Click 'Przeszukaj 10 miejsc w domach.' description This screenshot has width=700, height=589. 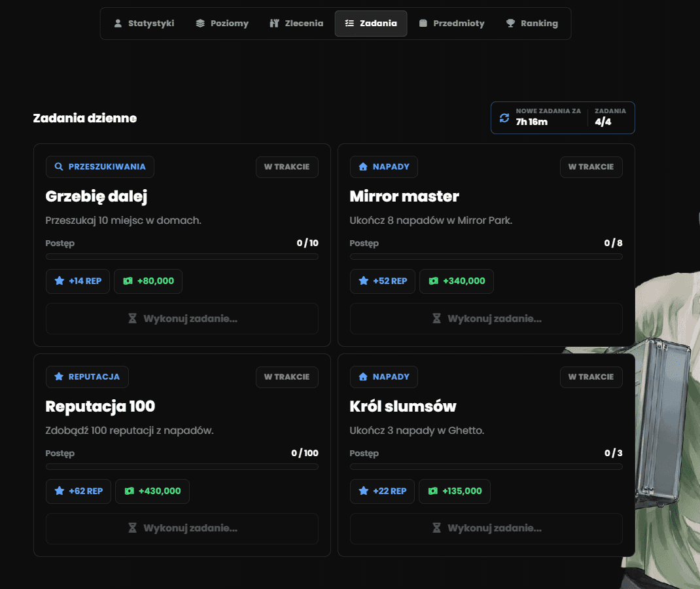(x=123, y=221)
